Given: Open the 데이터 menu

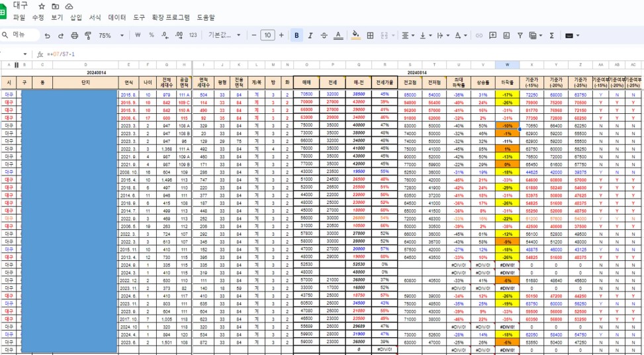Looking at the screenshot, I should [x=117, y=18].
